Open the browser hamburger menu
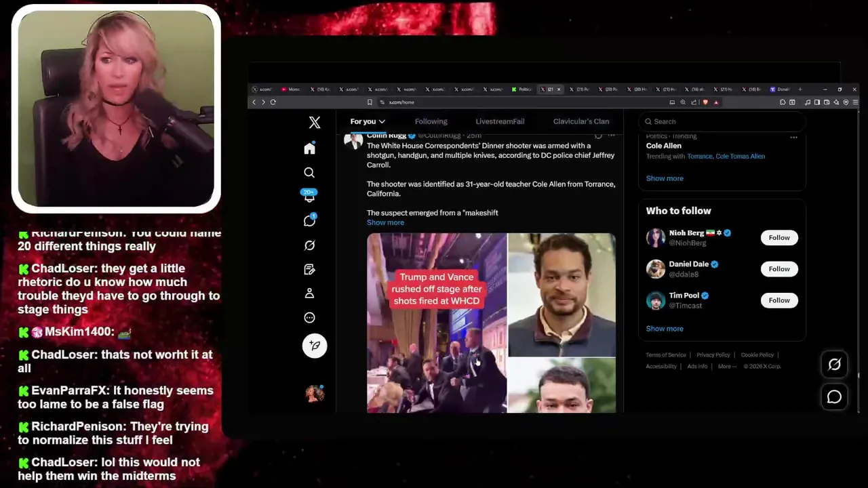Screen dimensions: 868x488 tap(855, 102)
